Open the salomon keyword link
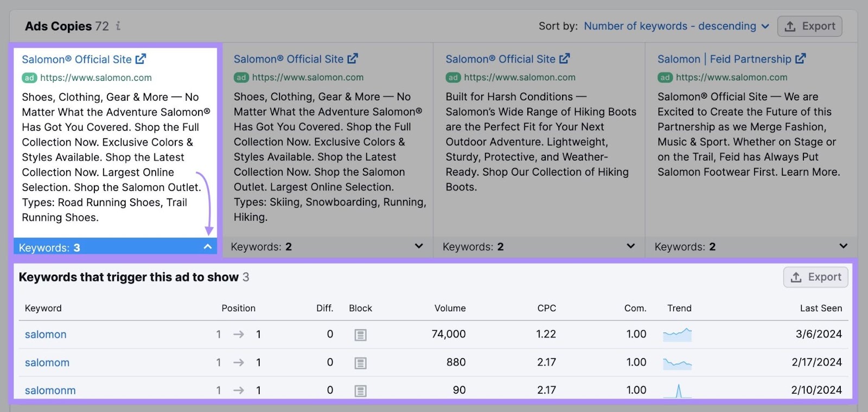Image resolution: width=868 pixels, height=412 pixels. [46, 334]
